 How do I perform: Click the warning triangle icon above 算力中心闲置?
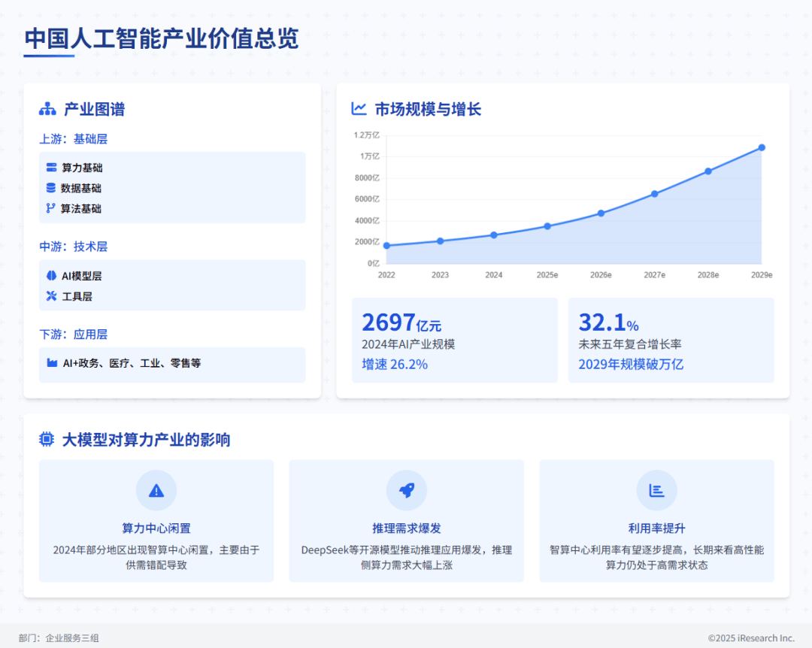point(156,491)
